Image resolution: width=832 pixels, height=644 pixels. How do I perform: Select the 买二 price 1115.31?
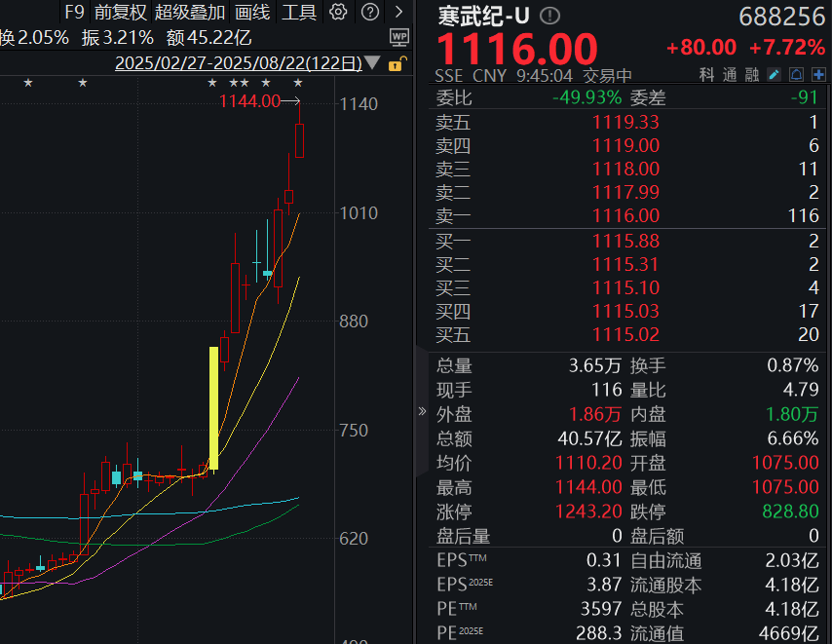(625, 265)
